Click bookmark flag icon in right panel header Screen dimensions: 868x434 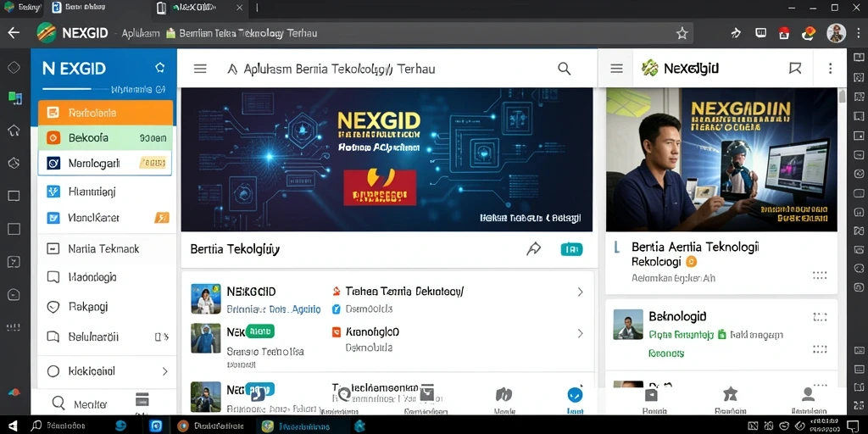pyautogui.click(x=795, y=69)
